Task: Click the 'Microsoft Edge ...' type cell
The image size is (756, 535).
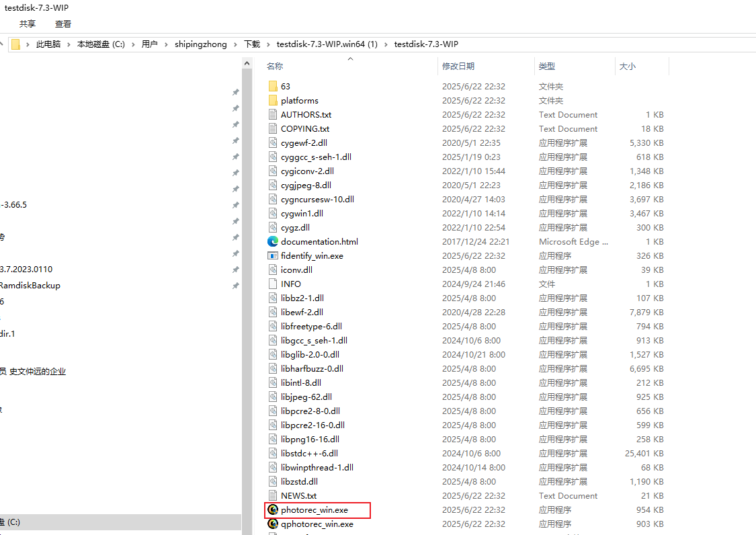Action: (x=573, y=242)
